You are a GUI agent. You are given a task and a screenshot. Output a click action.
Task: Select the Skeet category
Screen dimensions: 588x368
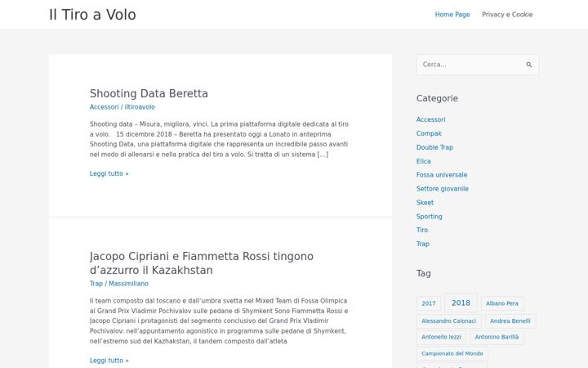click(425, 203)
